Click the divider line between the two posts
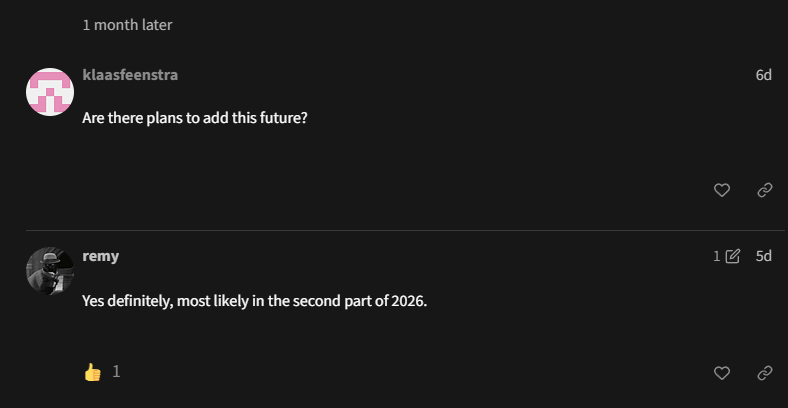This screenshot has height=408, width=788. [x=400, y=231]
